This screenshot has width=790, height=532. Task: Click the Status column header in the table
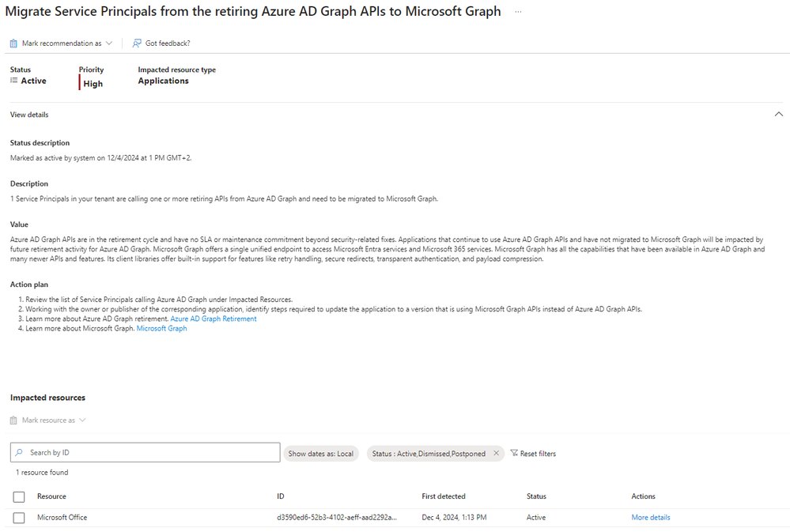coord(536,496)
